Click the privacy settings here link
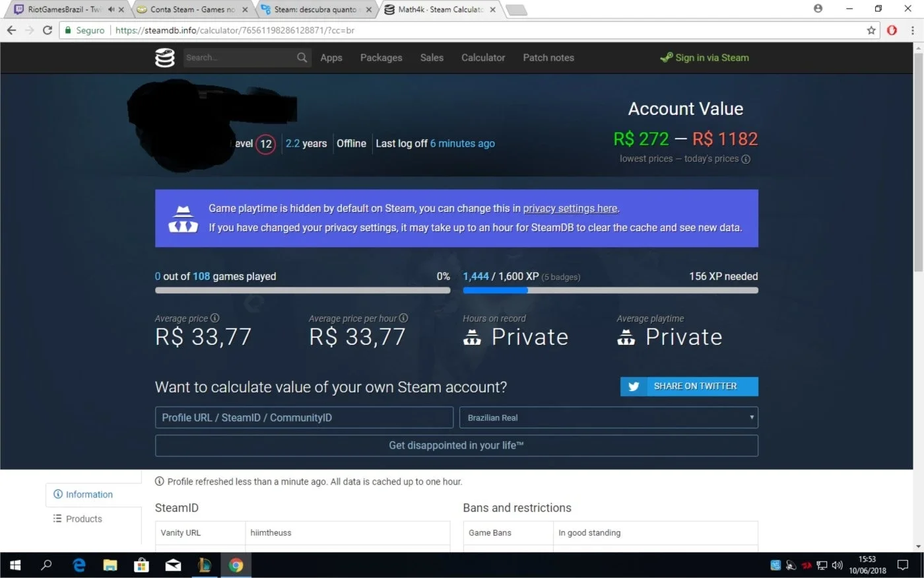The width and height of the screenshot is (924, 578). (x=570, y=209)
